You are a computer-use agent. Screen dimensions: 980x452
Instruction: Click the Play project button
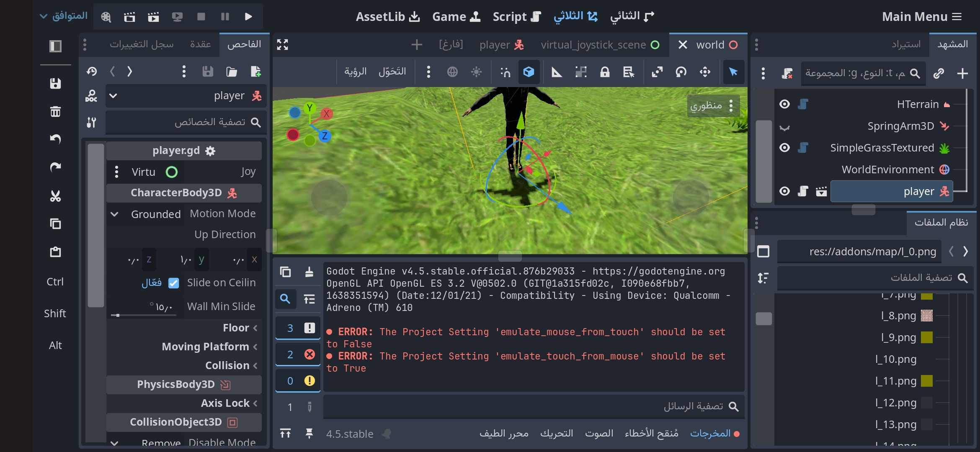point(248,17)
